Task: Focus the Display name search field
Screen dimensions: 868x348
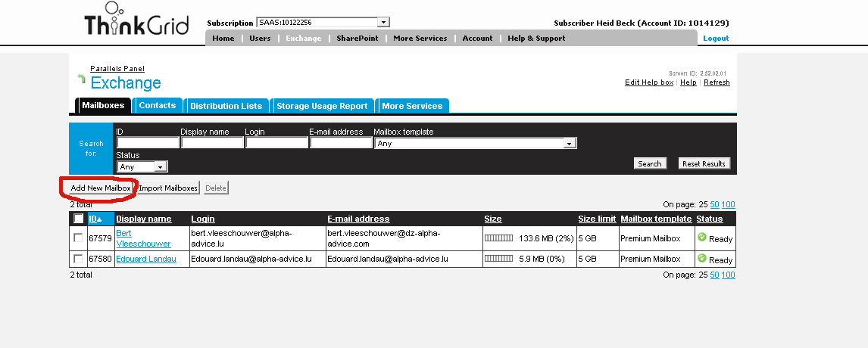Action: 213,143
